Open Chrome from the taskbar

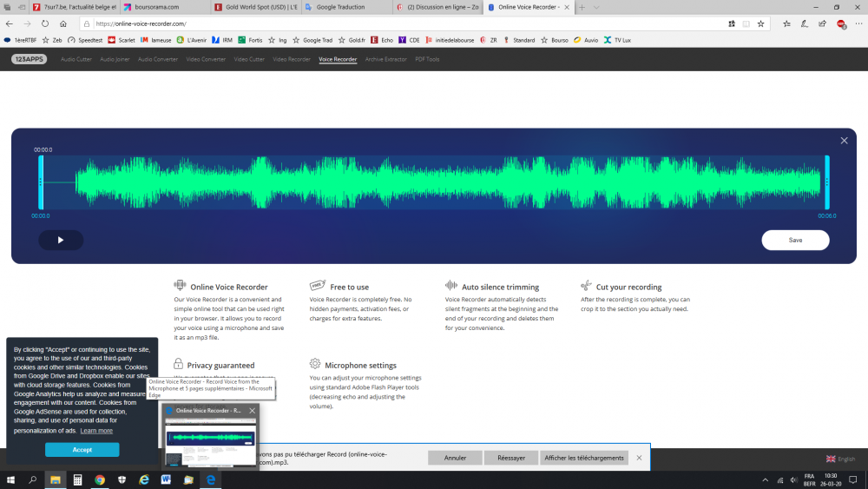pyautogui.click(x=100, y=479)
